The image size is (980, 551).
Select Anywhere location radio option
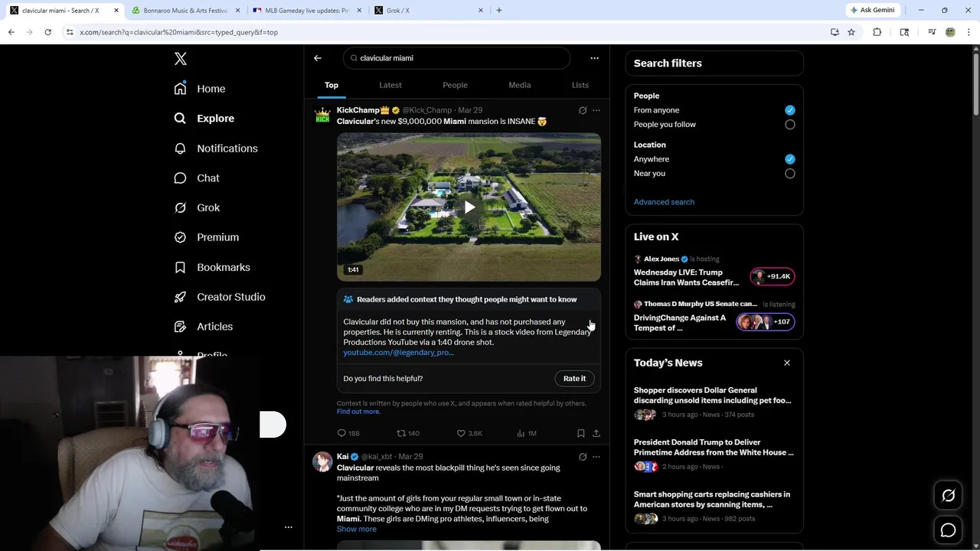tap(789, 159)
